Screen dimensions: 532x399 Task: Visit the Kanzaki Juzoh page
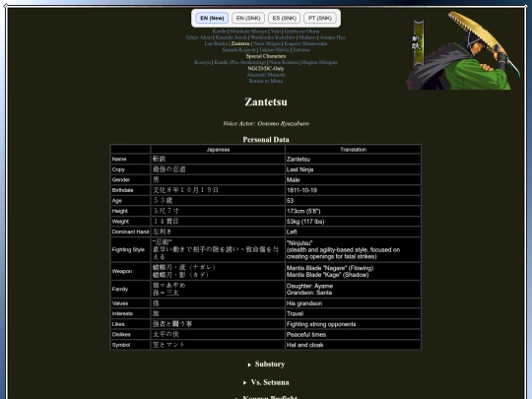coord(232,37)
